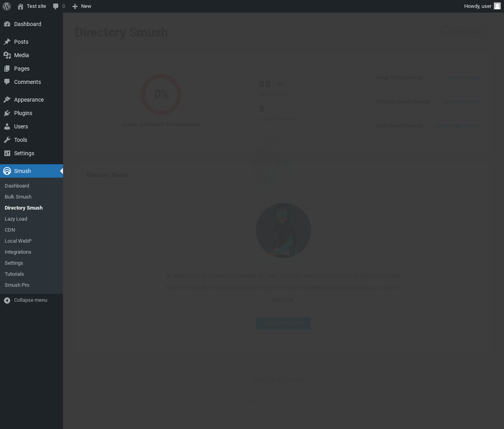Open the Tools wrench icon
The width and height of the screenshot is (504, 429).
tap(7, 140)
